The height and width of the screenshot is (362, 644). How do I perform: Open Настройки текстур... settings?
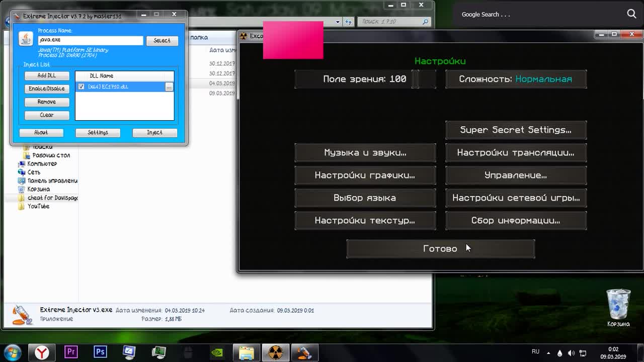pyautogui.click(x=365, y=220)
